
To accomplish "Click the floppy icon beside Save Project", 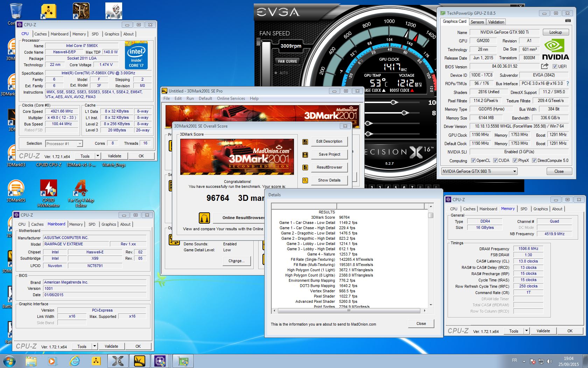I will pos(305,155).
